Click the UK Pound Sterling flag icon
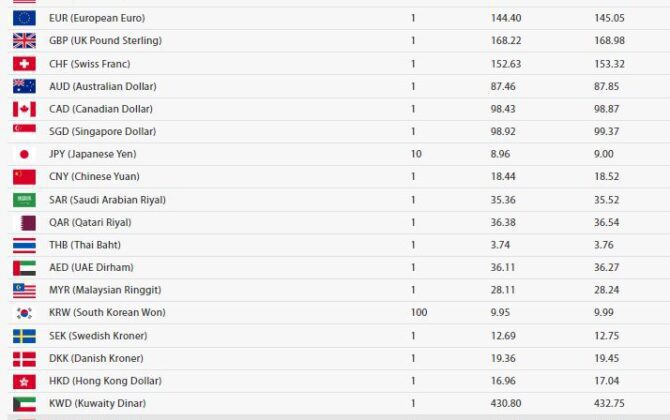670x420 pixels. (x=24, y=41)
